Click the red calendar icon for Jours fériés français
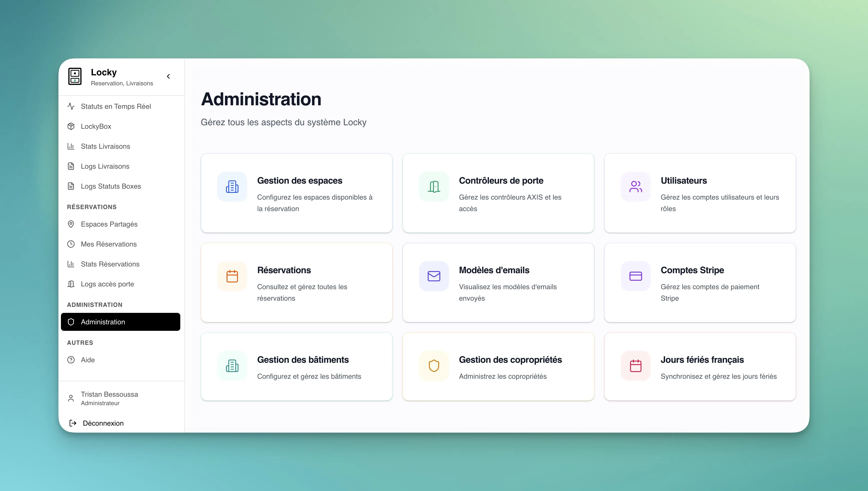 (636, 366)
